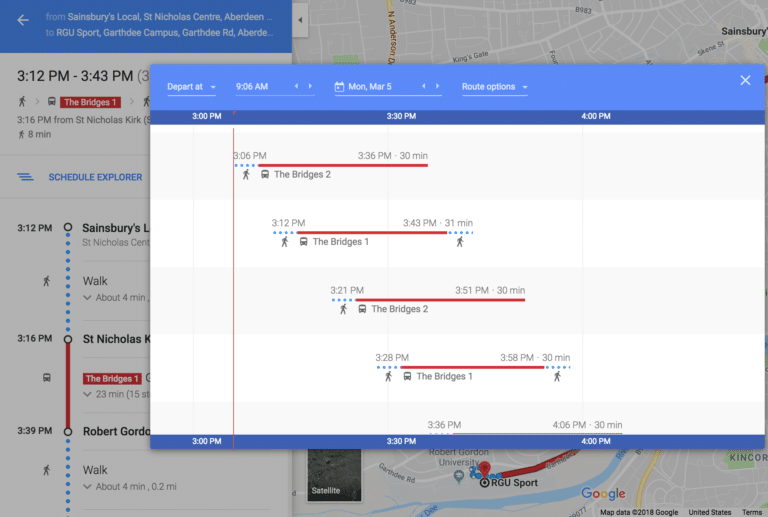Screen dimensions: 768x517
Task: Select the 3:21 PM Bridges 2 trip bar
Action: click(x=428, y=300)
